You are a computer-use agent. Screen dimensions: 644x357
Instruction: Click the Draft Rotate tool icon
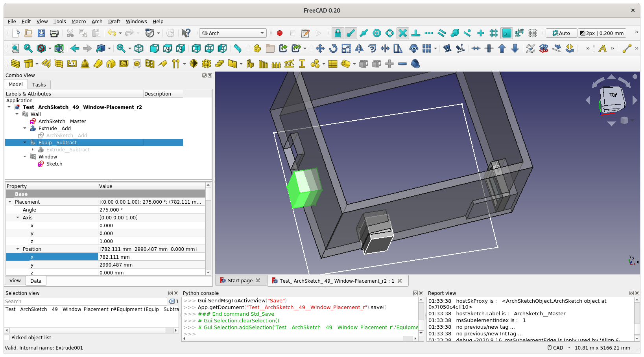coord(333,48)
